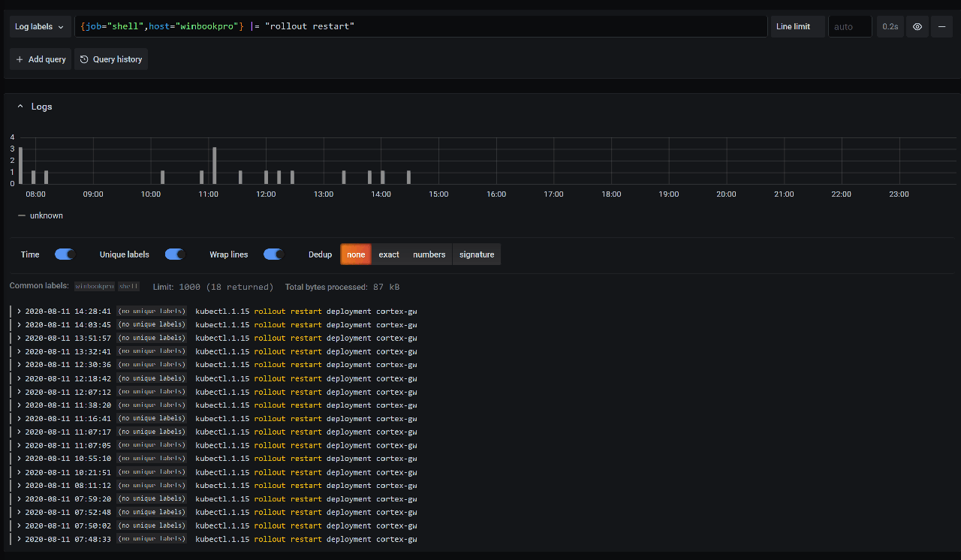Viewport: 961px width, 560px height.
Task: Select the none dedup option
Action: point(356,254)
